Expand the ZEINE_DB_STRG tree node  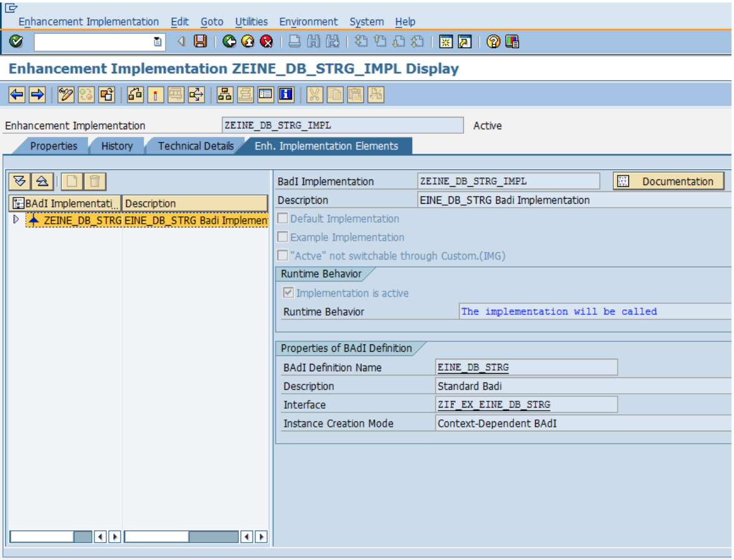[16, 219]
